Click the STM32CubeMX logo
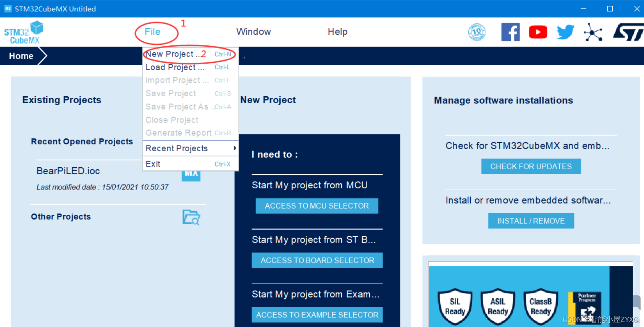The image size is (644, 327). point(24,32)
